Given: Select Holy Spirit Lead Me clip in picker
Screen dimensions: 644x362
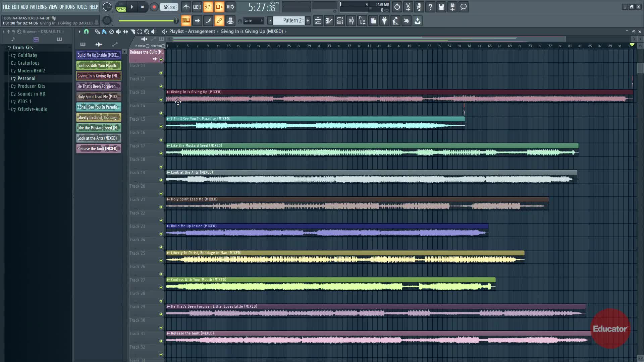Looking at the screenshot, I should point(98,97).
